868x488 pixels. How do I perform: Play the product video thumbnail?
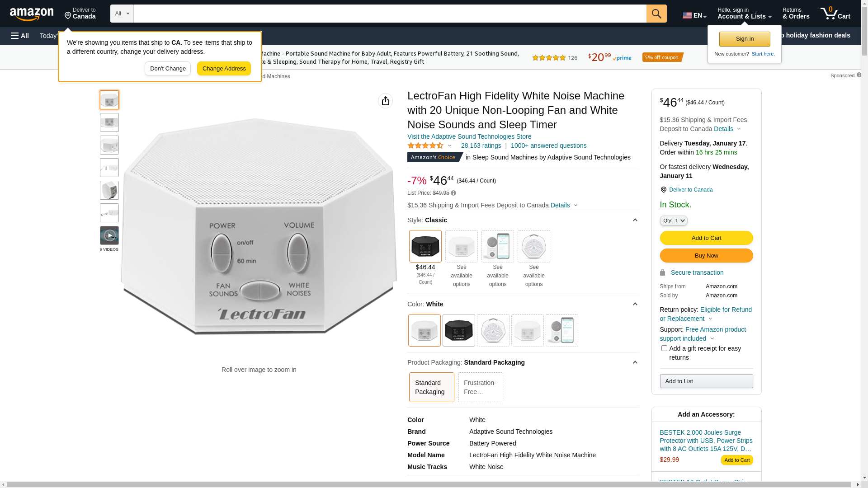tap(109, 235)
